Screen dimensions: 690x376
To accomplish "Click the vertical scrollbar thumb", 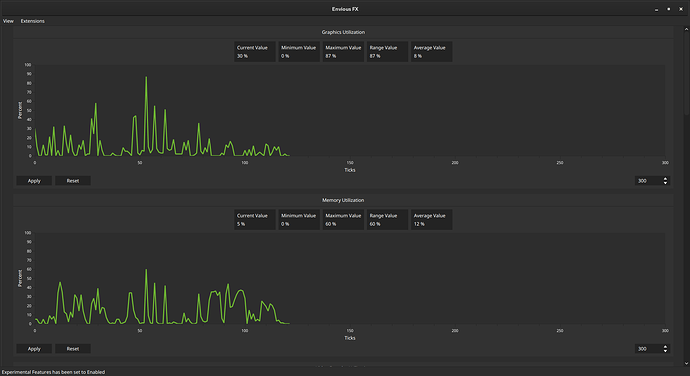I will click(686, 73).
